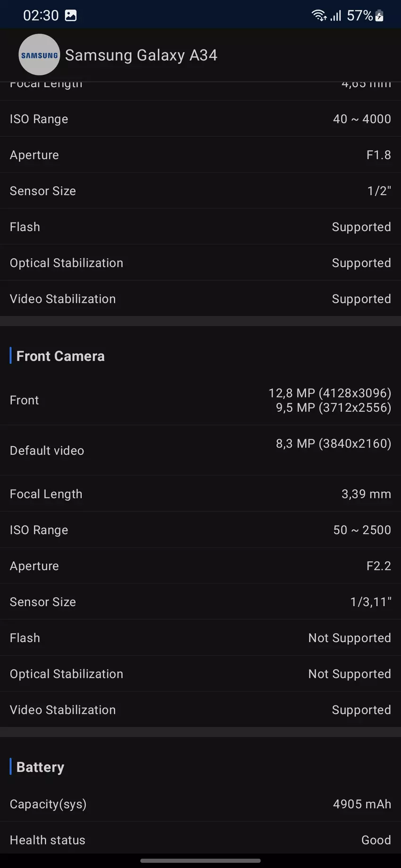This screenshot has width=401, height=868.
Task: Tap the Wi-Fi status icon
Action: [319, 16]
